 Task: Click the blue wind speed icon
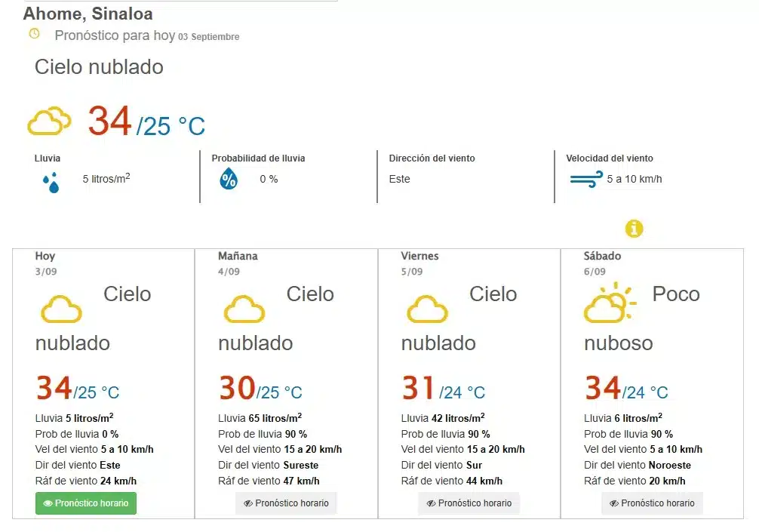point(586,179)
